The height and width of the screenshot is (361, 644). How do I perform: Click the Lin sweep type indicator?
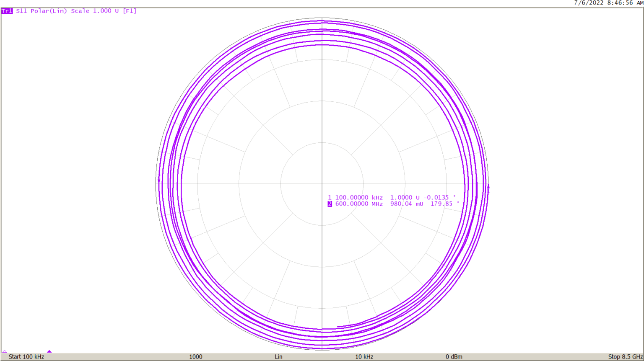point(278,356)
